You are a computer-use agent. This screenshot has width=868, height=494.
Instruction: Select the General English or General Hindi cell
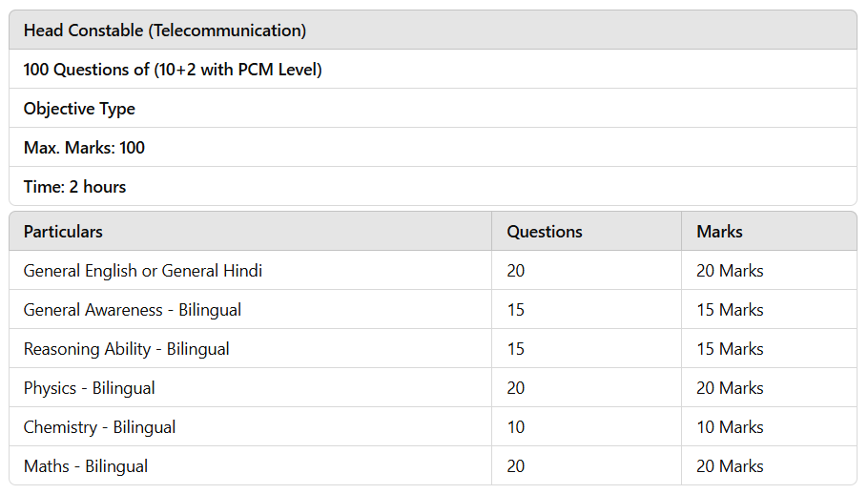point(250,271)
